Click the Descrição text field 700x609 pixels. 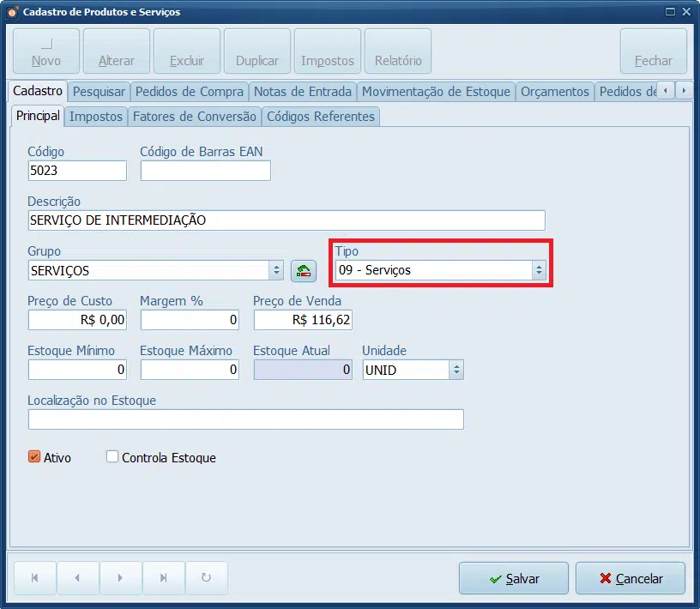click(x=287, y=220)
